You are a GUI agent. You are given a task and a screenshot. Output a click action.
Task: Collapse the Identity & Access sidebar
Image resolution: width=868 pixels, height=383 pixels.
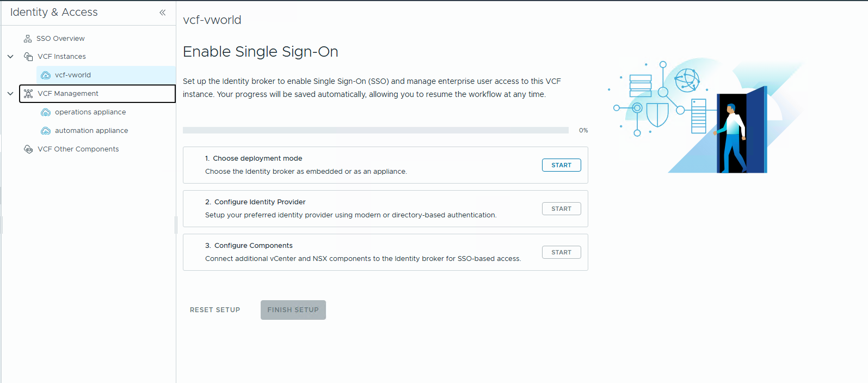pos(162,13)
